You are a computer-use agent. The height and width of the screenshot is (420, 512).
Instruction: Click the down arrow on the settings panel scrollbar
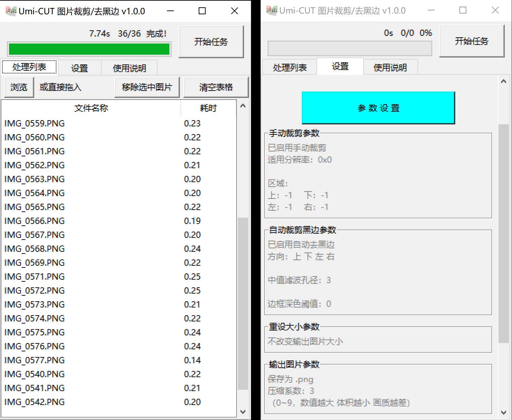[x=504, y=412]
